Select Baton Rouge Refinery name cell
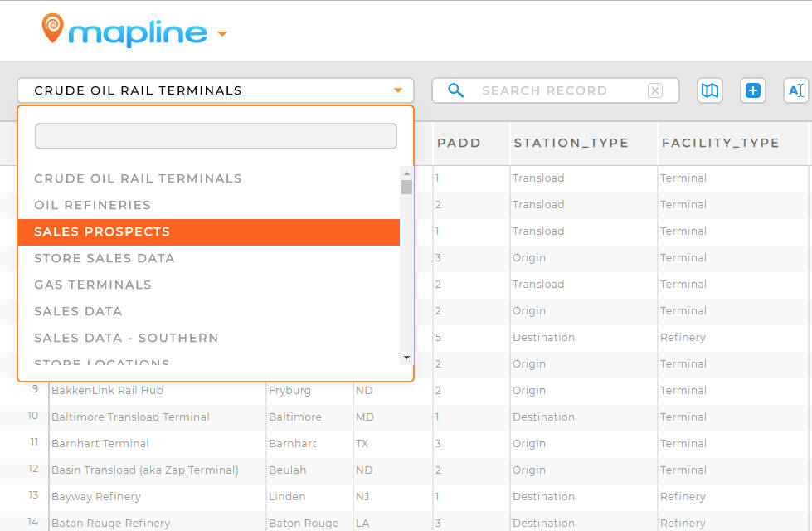The height and width of the screenshot is (531, 812). click(158, 522)
